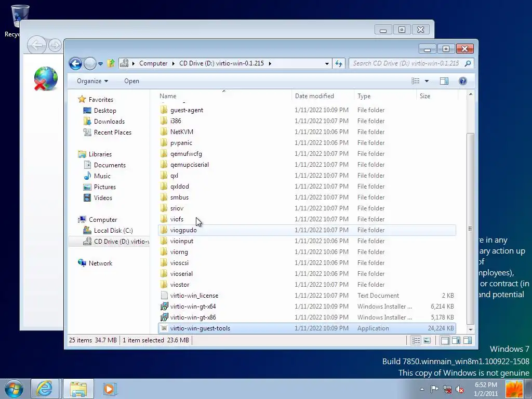Show the preview pane
532x399 pixels.
[x=444, y=81]
